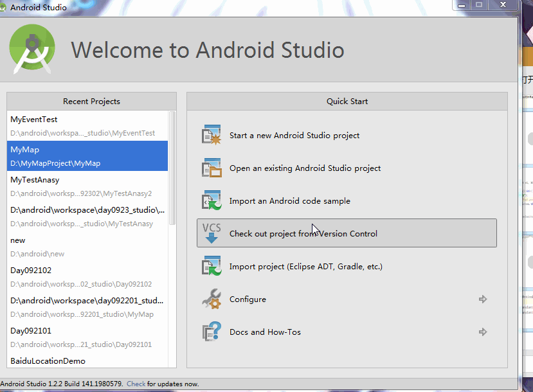The width and height of the screenshot is (533, 392).
Task: Open the day092201_stud... workspace project
Action: coord(87,307)
